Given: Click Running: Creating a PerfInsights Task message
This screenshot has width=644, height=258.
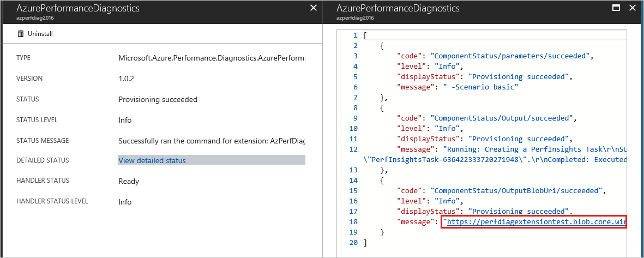Looking at the screenshot, I should [534, 149].
